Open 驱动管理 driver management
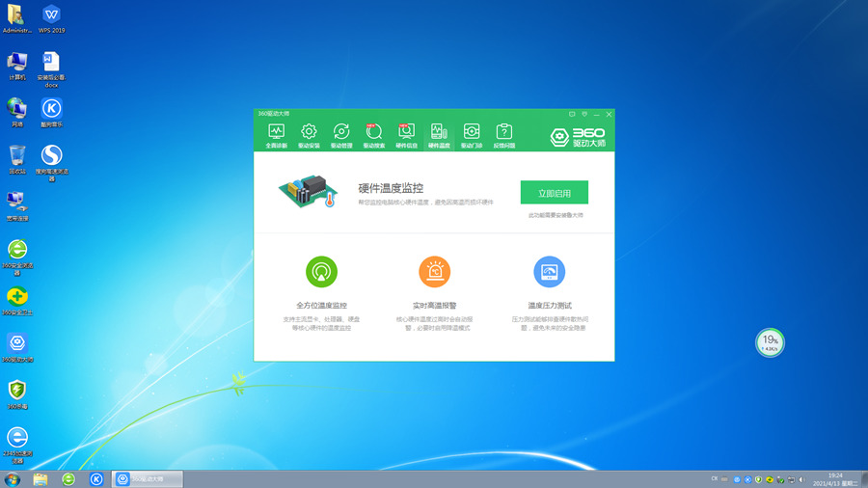The height and width of the screenshot is (488, 868). [341, 135]
